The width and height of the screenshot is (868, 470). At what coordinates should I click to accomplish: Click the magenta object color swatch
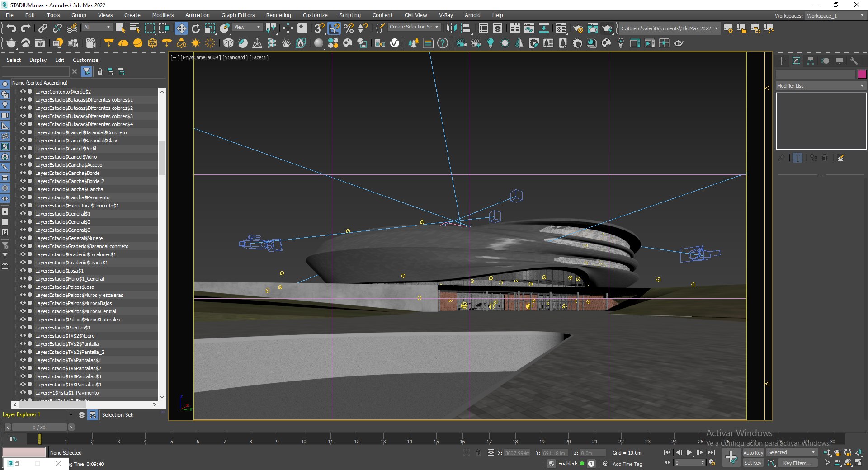(862, 74)
